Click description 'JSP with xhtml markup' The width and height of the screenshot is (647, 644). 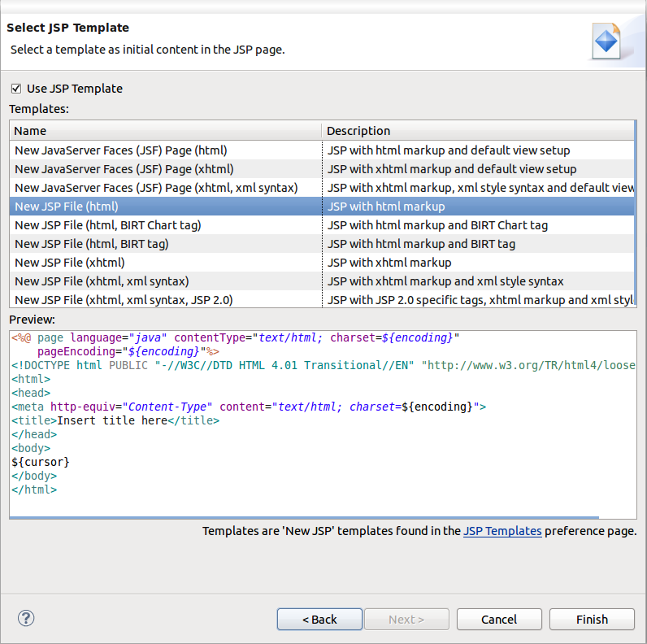(x=389, y=263)
